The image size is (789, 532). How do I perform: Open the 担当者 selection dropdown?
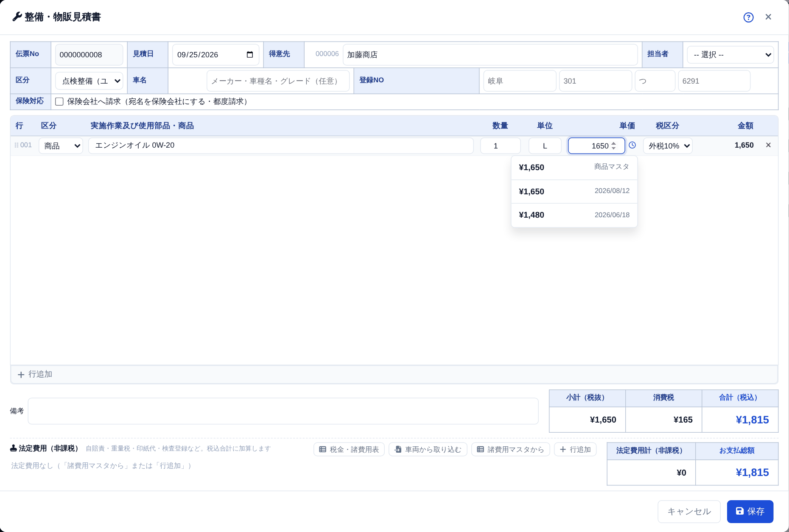pos(730,55)
